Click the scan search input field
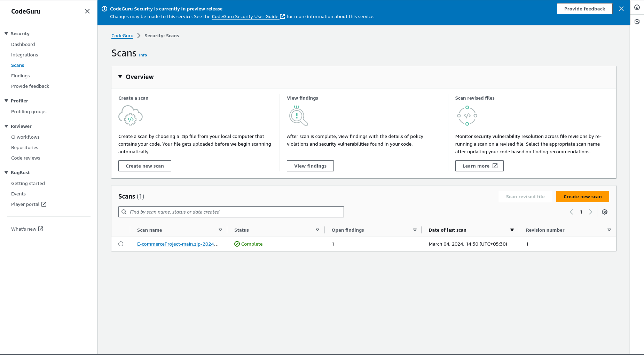The width and height of the screenshot is (644, 355). [231, 212]
